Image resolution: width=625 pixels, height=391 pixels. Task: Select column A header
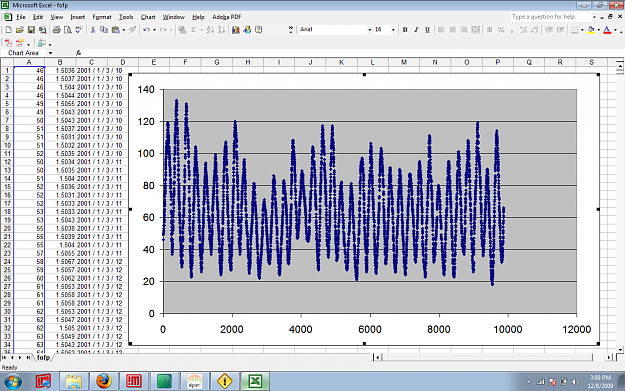[29, 62]
